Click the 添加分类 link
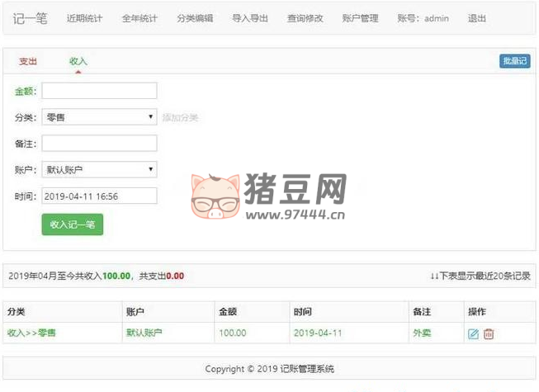539x392 pixels. pos(181,118)
